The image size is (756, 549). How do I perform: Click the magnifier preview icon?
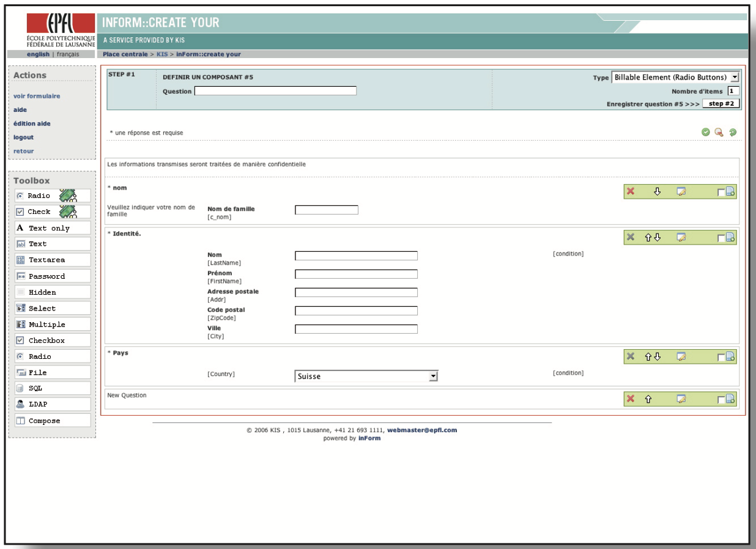point(719,132)
